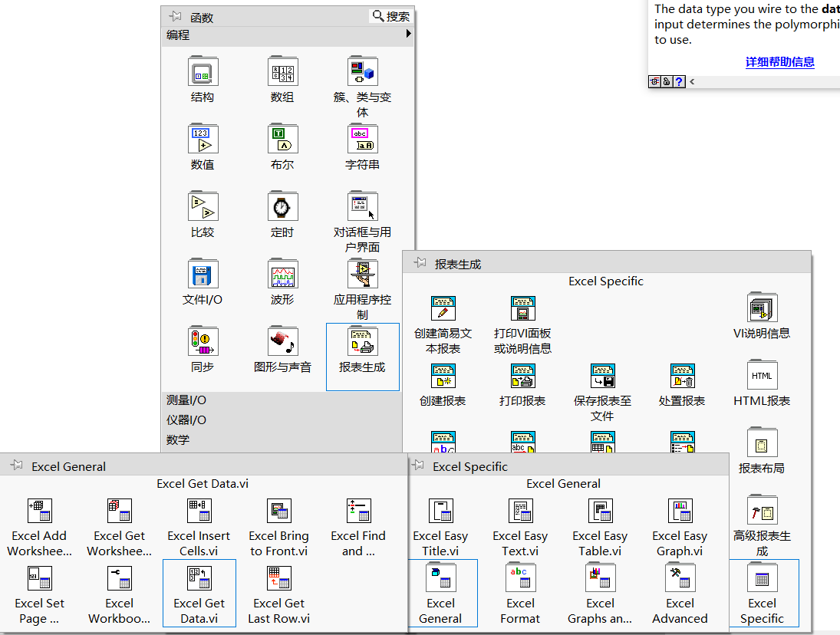Select the HTML报表 VI icon

762,375
